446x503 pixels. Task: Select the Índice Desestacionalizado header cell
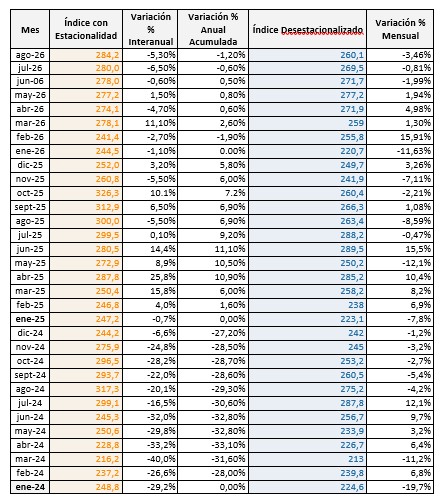307,29
